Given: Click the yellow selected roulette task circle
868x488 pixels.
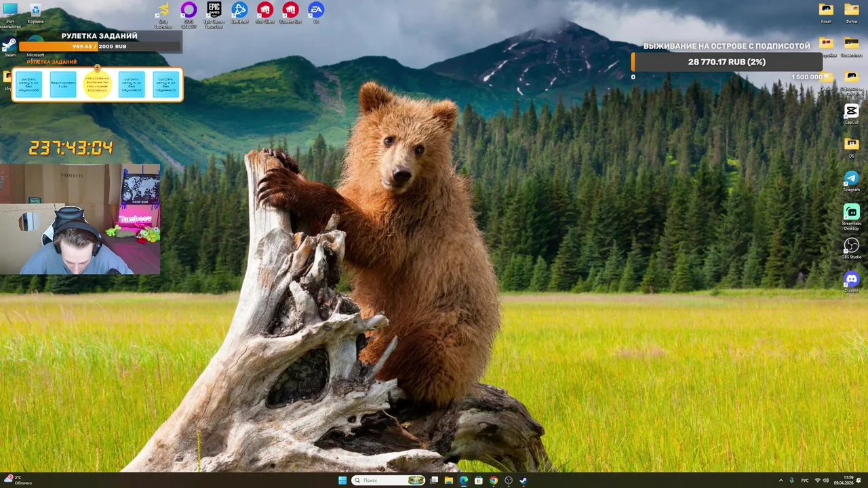Looking at the screenshot, I should 97,85.
